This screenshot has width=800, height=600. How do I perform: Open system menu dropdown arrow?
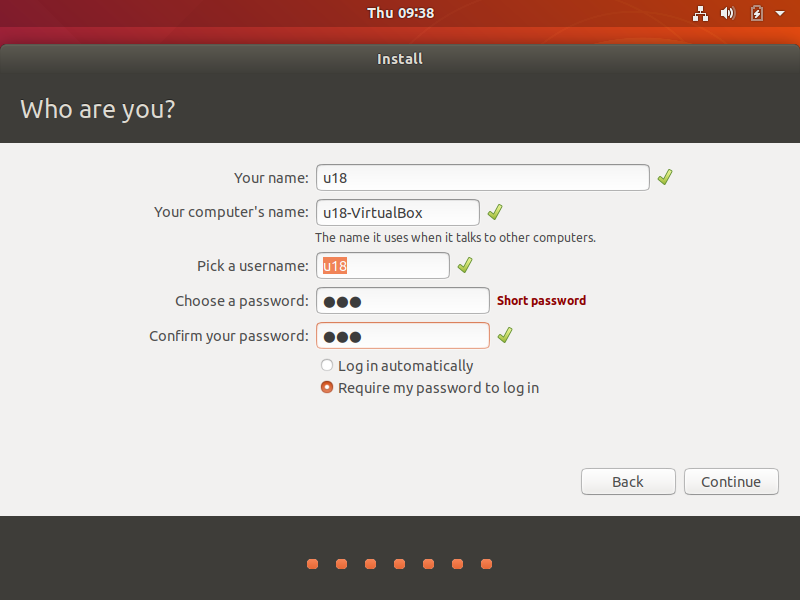pyautogui.click(x=780, y=13)
